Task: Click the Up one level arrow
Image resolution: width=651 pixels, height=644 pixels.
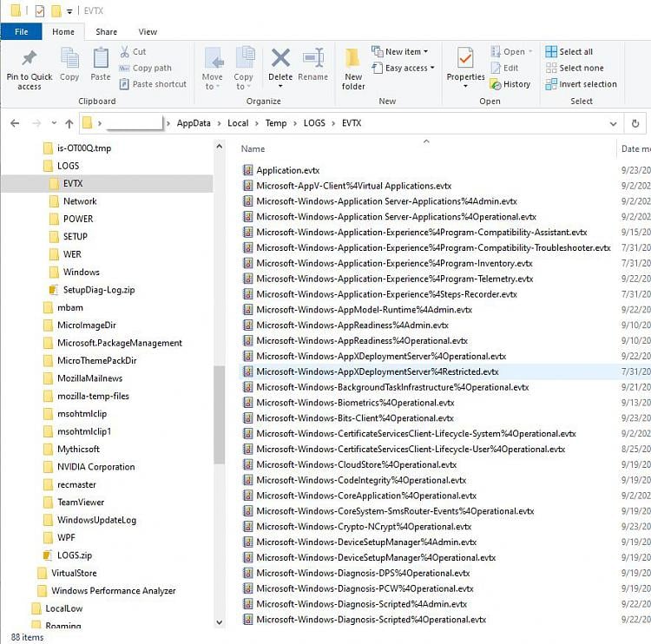Action: click(x=69, y=123)
